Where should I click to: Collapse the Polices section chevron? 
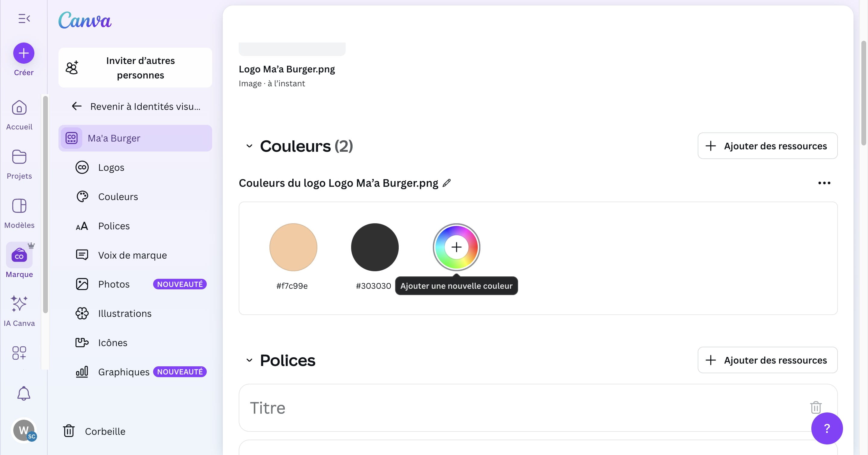click(x=249, y=360)
